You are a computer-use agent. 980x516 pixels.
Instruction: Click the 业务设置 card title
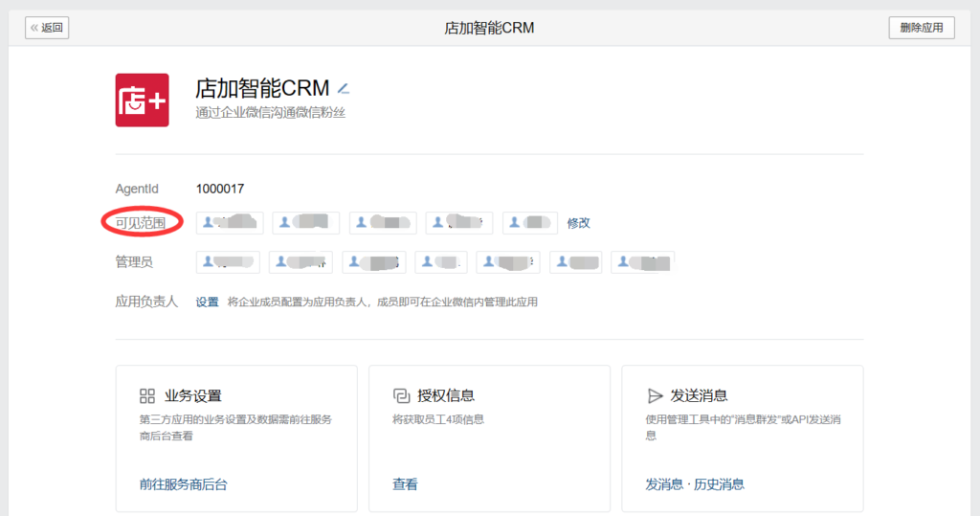point(193,396)
